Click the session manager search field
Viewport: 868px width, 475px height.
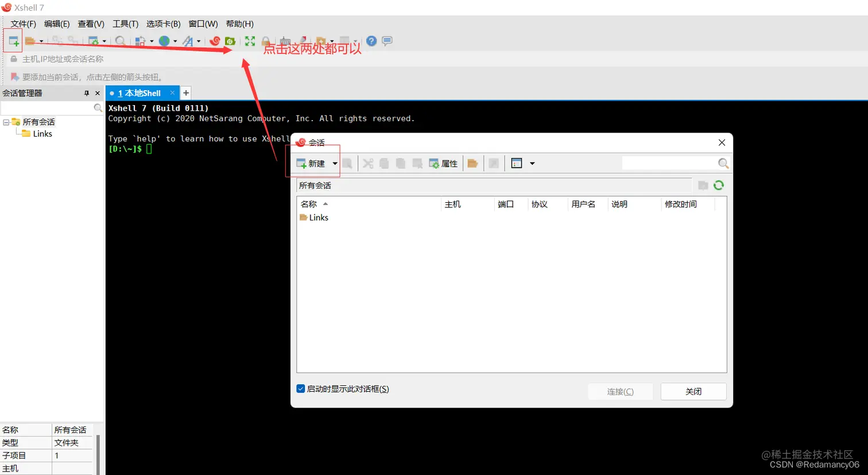(x=47, y=108)
